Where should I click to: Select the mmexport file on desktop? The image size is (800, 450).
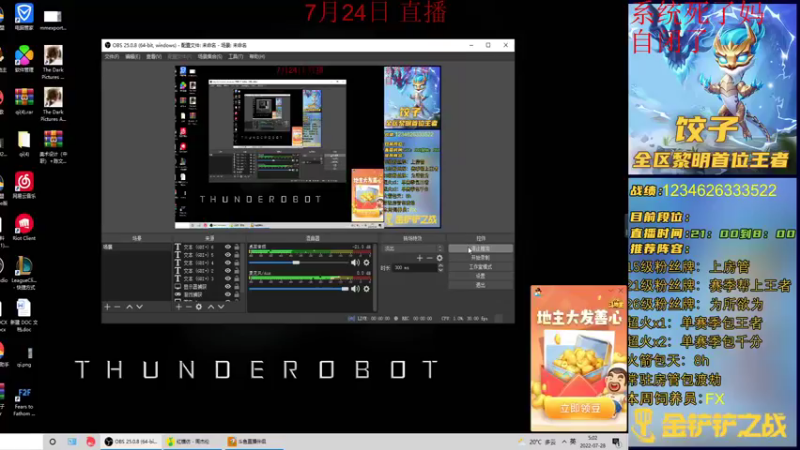click(x=53, y=19)
